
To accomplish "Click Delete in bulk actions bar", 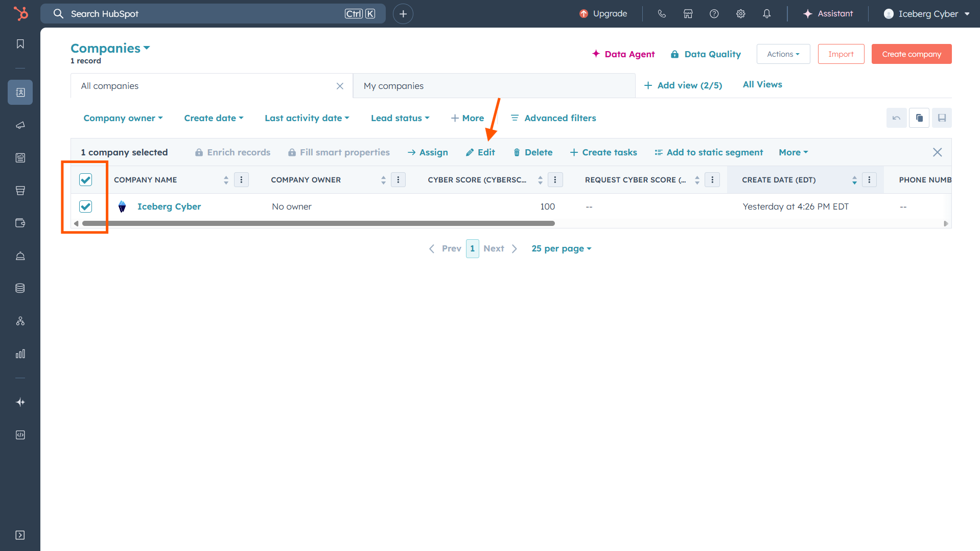I will point(533,152).
